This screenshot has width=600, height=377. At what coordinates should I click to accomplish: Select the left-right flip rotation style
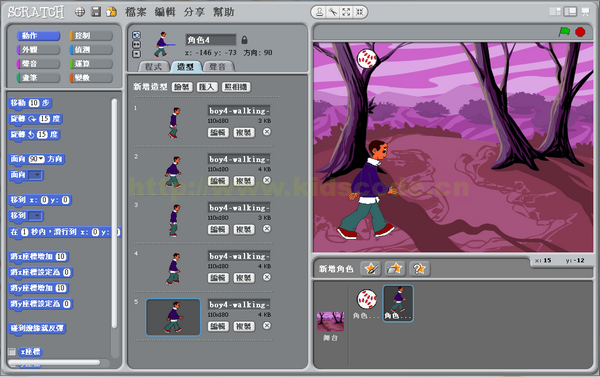click(x=136, y=44)
